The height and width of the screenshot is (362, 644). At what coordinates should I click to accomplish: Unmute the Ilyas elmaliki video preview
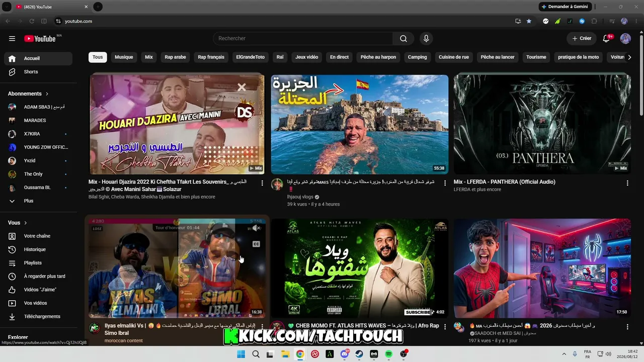point(256,228)
